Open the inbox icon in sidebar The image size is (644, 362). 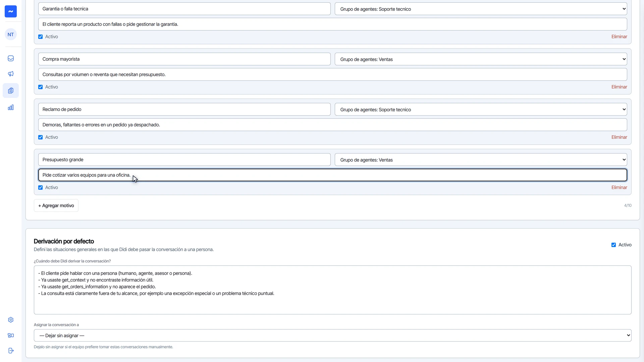11,58
